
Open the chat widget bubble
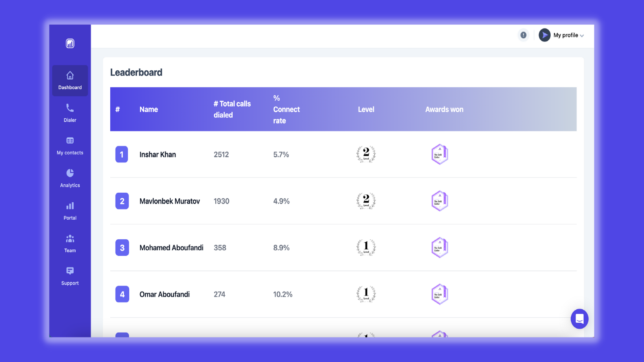tap(580, 319)
